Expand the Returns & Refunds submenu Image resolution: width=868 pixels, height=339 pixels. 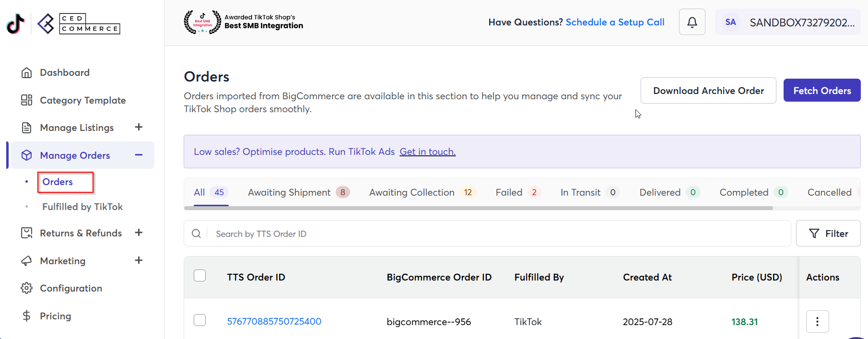(139, 233)
